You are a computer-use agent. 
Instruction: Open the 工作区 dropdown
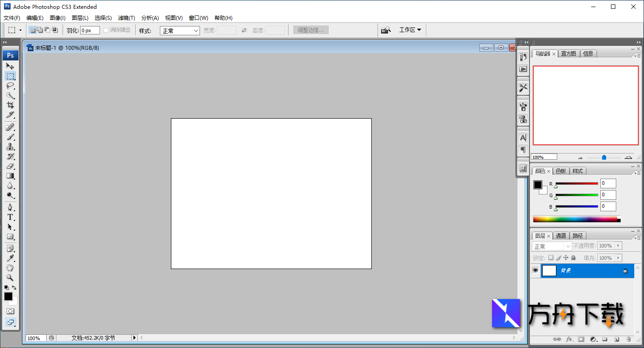tap(410, 30)
